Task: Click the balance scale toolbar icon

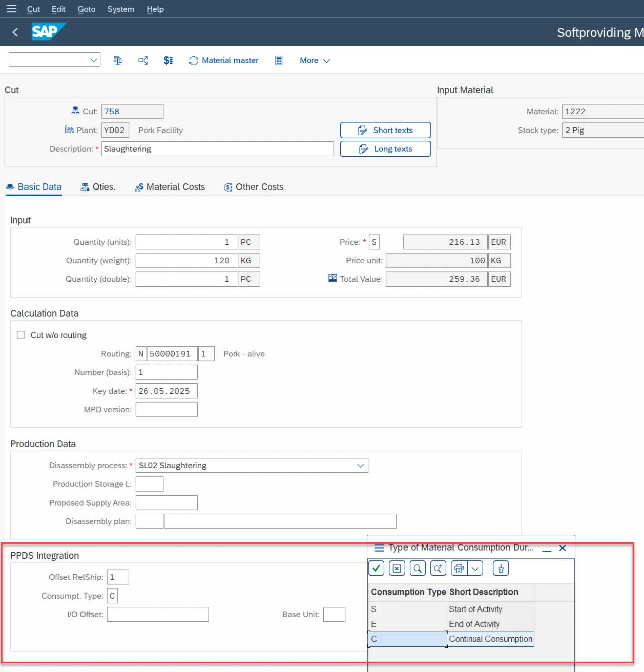Action: 117,61
